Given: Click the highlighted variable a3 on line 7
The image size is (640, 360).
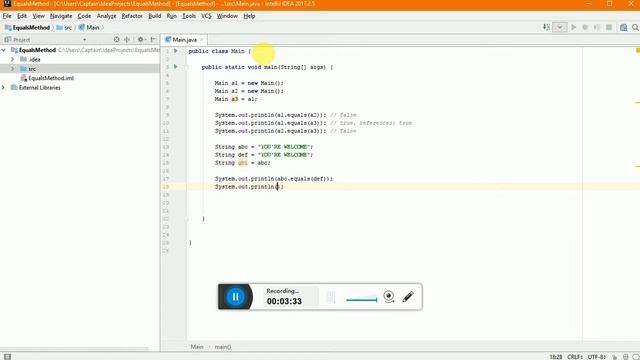Looking at the screenshot, I should [x=235, y=99].
